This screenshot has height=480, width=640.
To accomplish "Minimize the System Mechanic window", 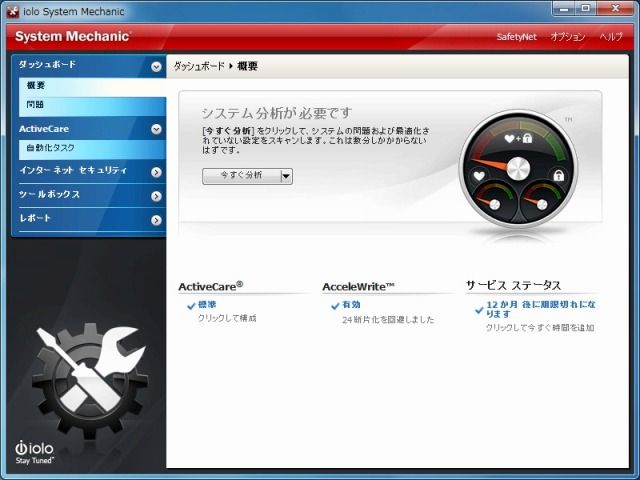I will [564, 8].
